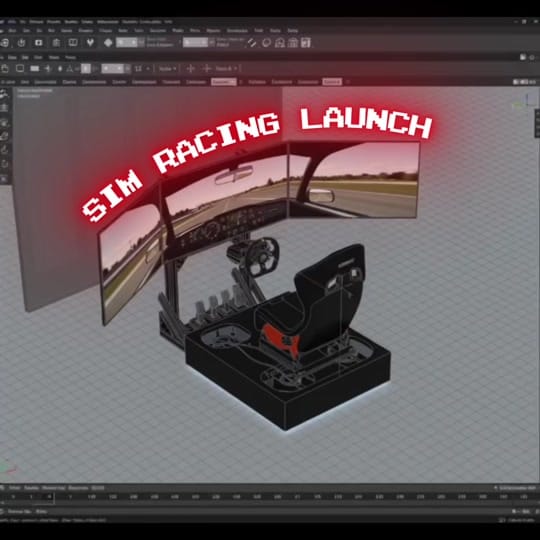Click the current frame marker on the timeline
The width and height of the screenshot is (540, 540).
pyautogui.click(x=50, y=497)
